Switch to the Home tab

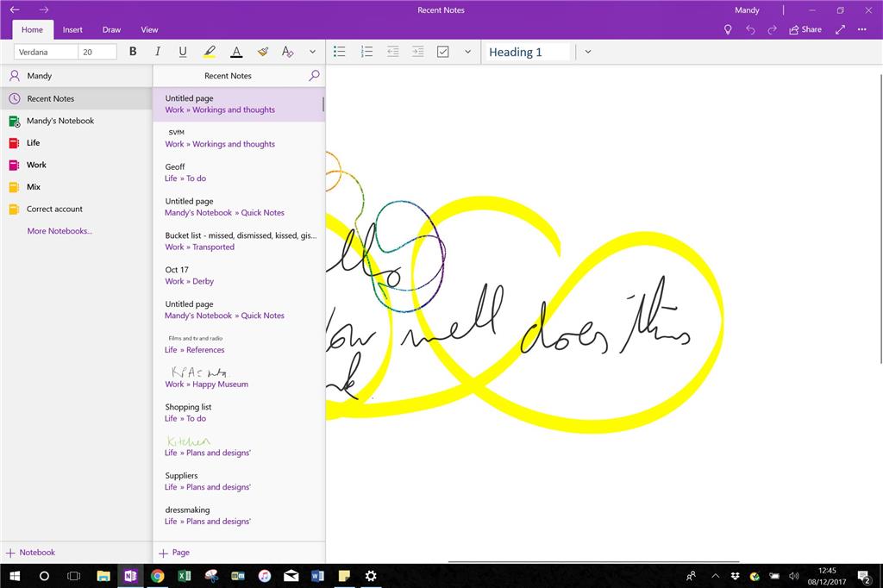click(32, 30)
